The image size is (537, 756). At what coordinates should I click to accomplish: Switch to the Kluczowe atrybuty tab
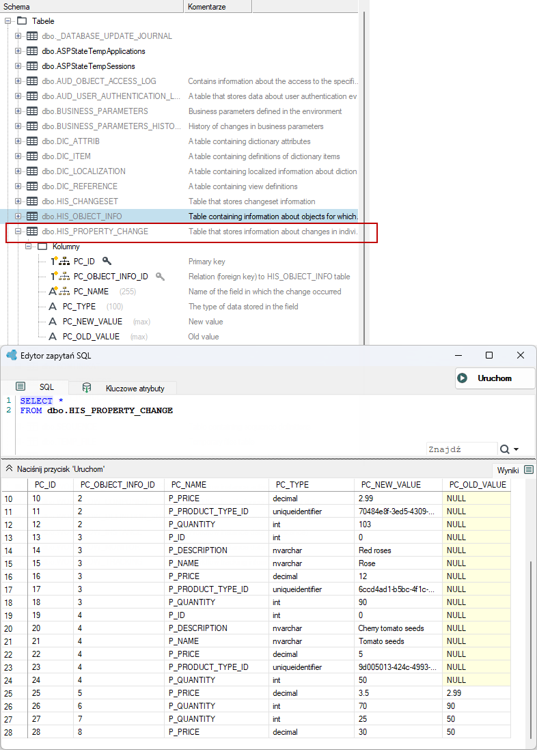[x=122, y=388]
